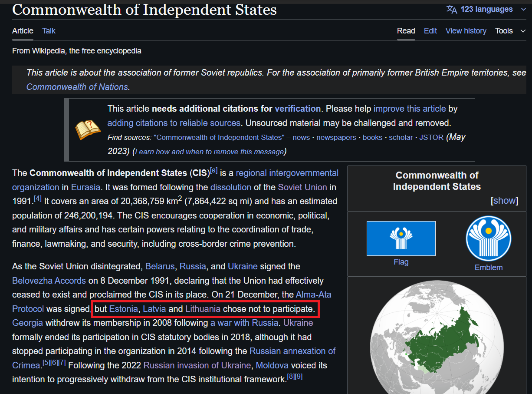The width and height of the screenshot is (532, 394).
Task: Click the citation [9] superscript
Action: 299,377
